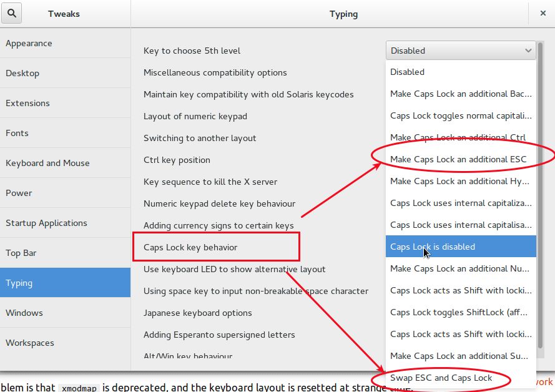Open the Appearance section
This screenshot has width=555, height=392.
click(x=65, y=43)
